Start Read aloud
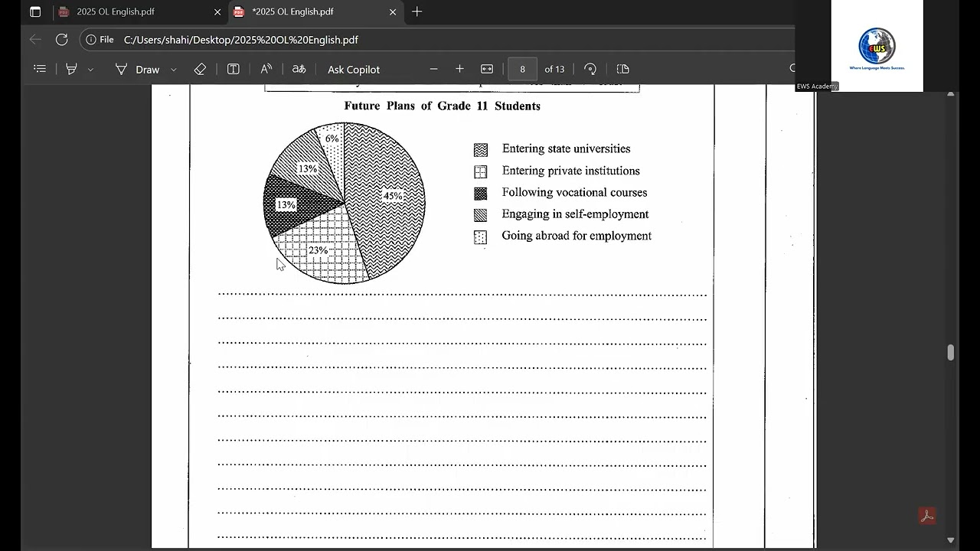Image resolution: width=980 pixels, height=551 pixels. (266, 69)
